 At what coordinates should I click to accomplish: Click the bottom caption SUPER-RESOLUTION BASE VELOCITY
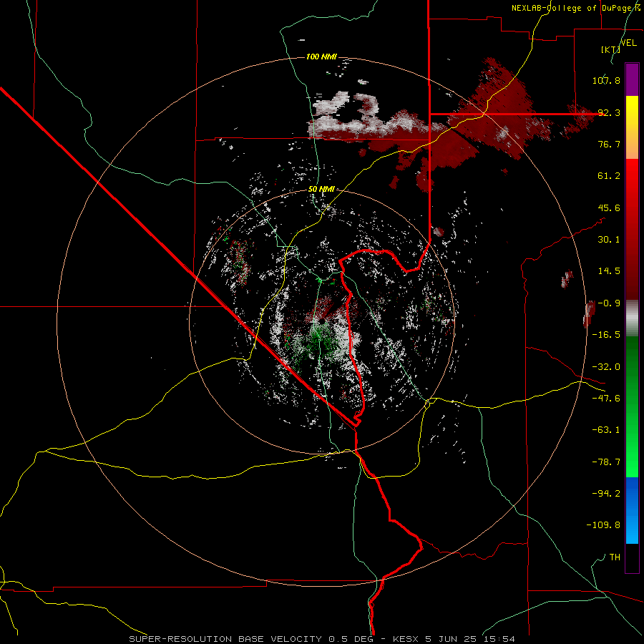point(225,639)
